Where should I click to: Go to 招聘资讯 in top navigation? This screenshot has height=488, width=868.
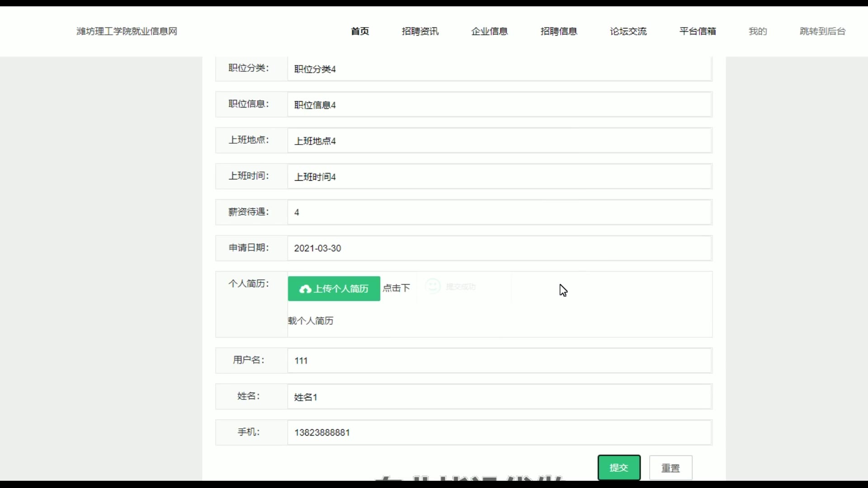click(420, 31)
